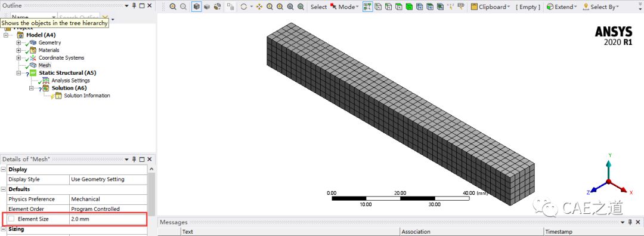Screen dimensions: 644x236
Task: Pin the Outline panel
Action: click(134, 6)
